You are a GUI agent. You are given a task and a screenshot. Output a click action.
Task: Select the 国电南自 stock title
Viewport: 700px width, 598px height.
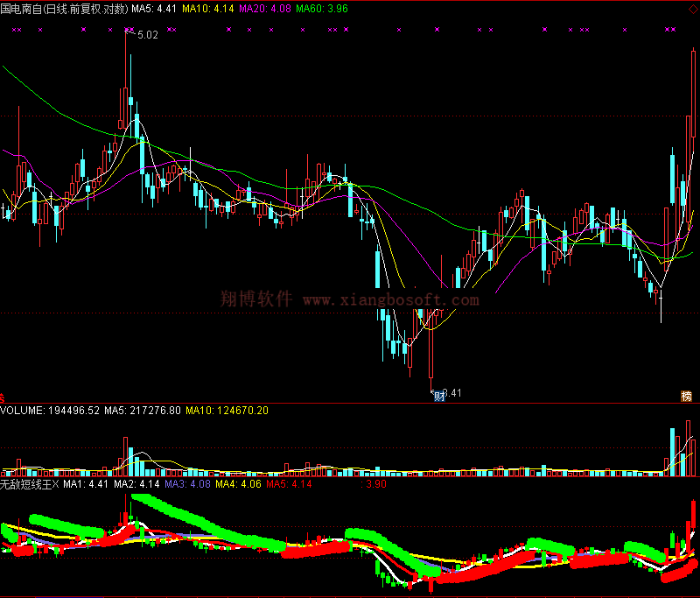20,8
